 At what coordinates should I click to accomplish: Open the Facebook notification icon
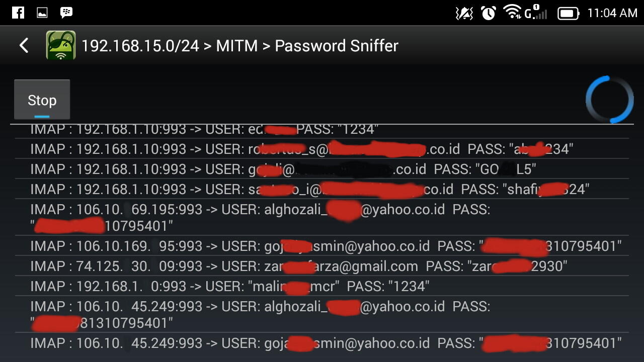click(x=18, y=13)
